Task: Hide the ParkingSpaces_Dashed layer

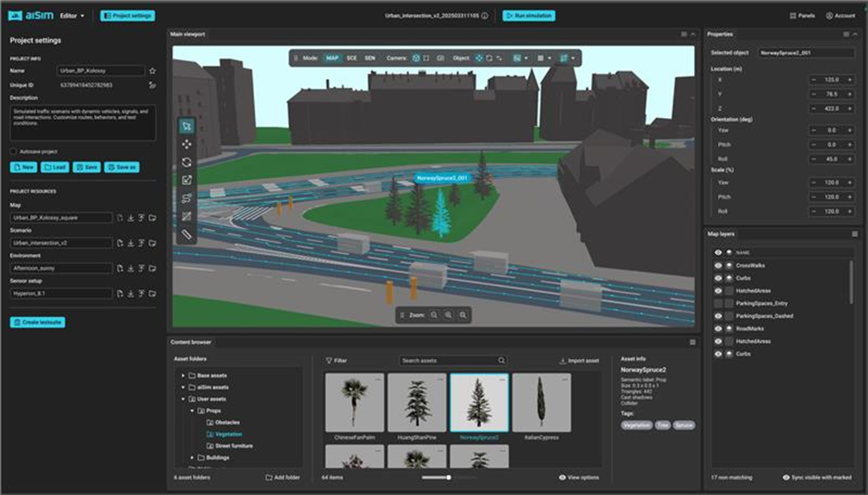Action: click(718, 316)
